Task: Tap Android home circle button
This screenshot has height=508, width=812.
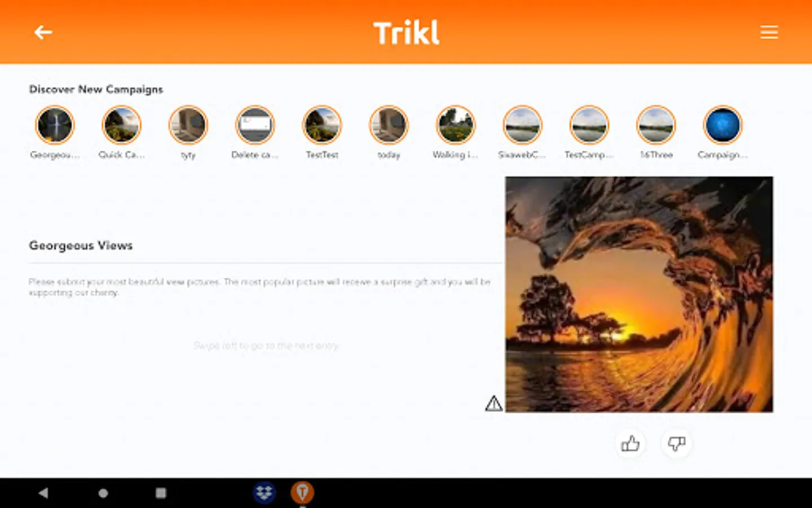Action: [x=103, y=493]
